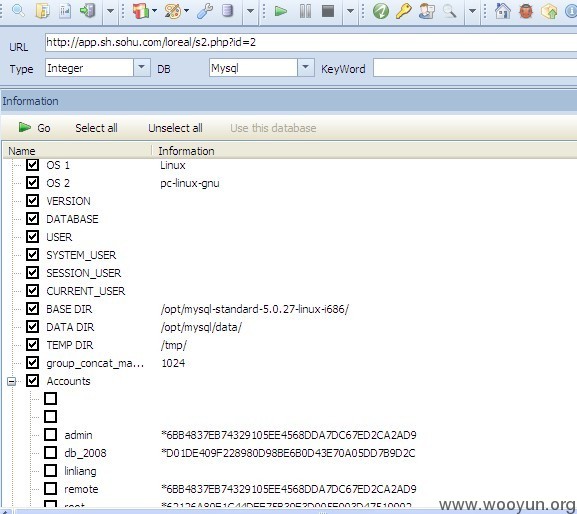The image size is (577, 514).
Task: Click the home icon in toolbar
Action: (502, 11)
